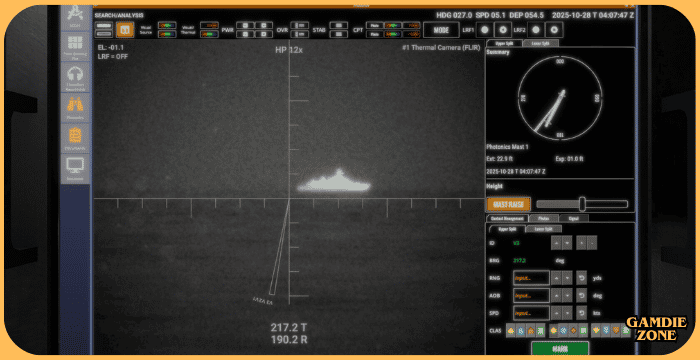
Task: Increment RNG value with up arrow
Action: click(x=556, y=278)
